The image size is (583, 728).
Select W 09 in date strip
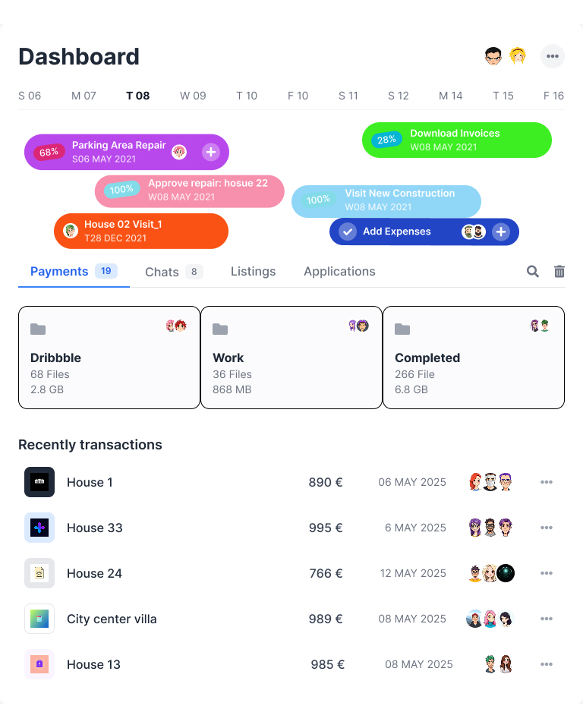pyautogui.click(x=193, y=96)
